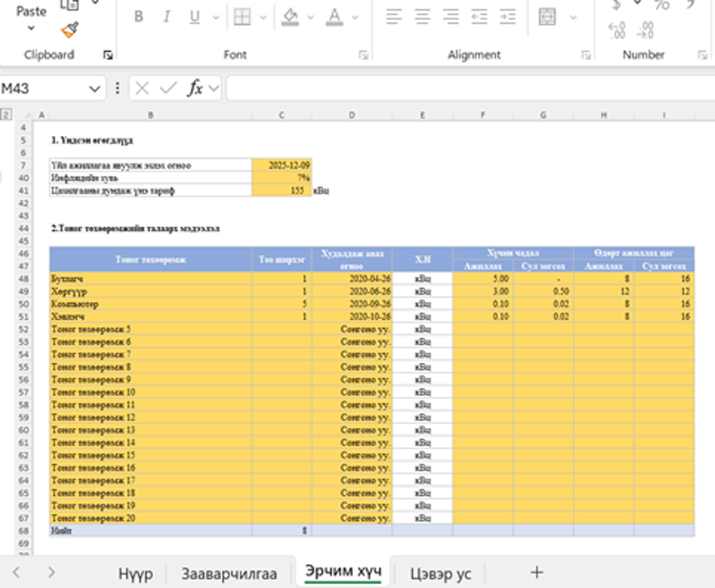
Task: Center align the cell text
Action: [x=422, y=17]
